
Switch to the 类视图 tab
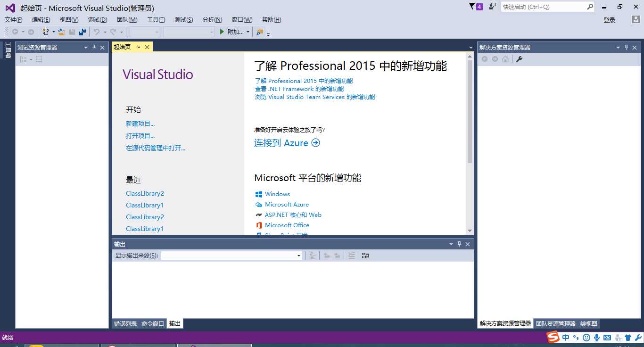[x=588, y=323]
